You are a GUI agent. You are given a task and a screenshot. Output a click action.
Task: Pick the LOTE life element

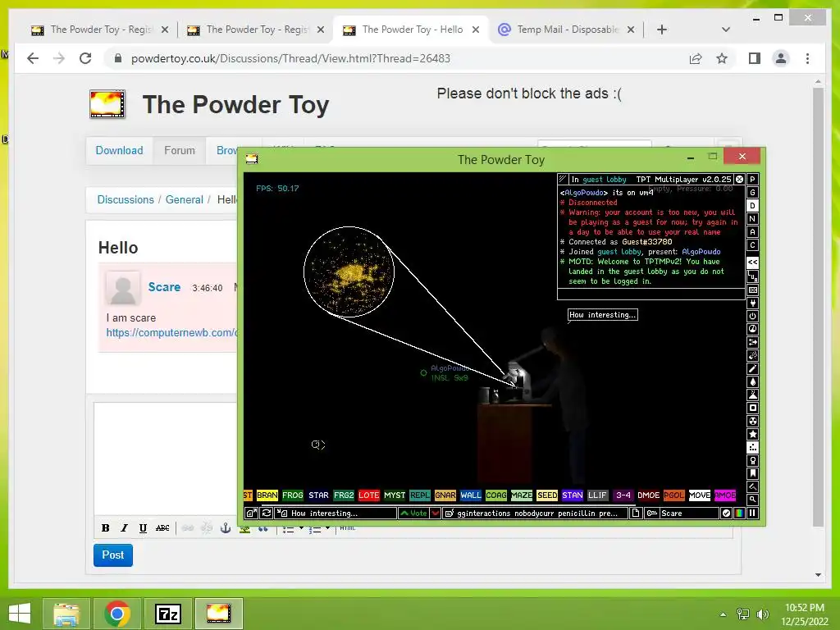(x=368, y=495)
